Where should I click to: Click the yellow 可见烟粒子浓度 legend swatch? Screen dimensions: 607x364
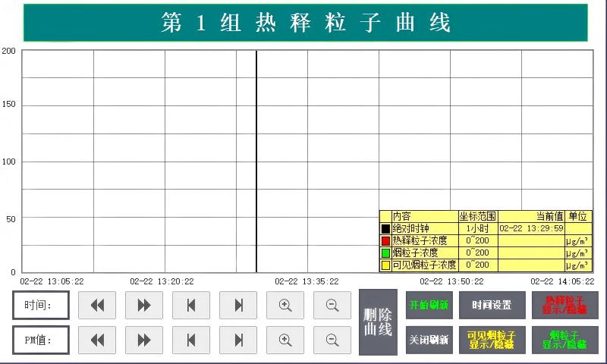385,265
